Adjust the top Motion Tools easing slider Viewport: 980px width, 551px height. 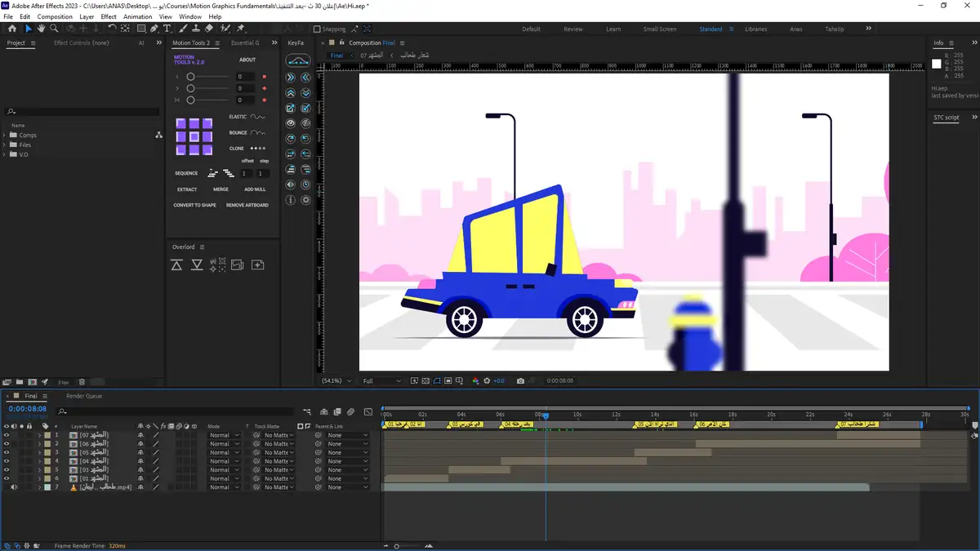point(190,77)
